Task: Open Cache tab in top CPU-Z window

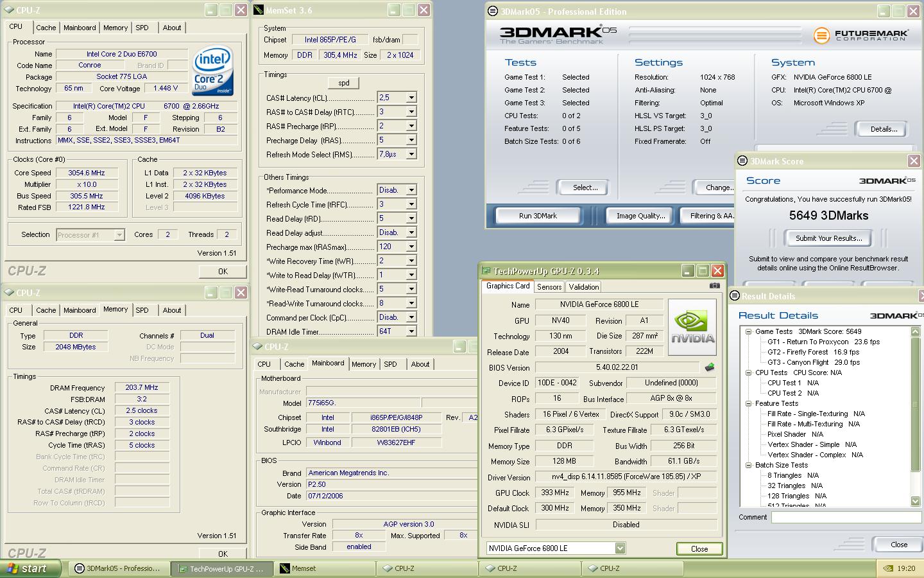Action: (x=46, y=28)
